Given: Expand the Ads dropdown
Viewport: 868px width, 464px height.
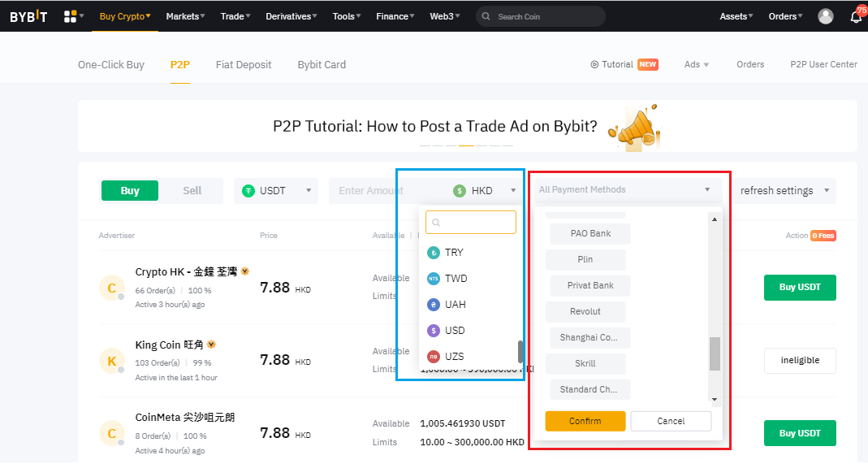Looking at the screenshot, I should click(696, 64).
